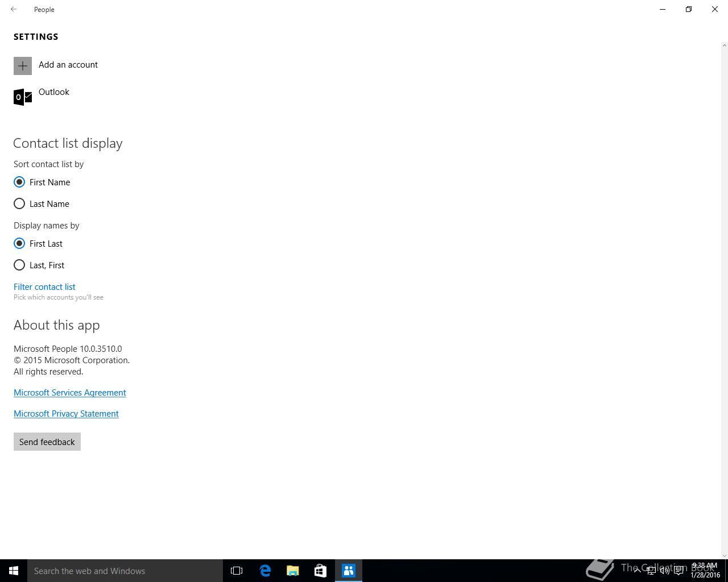Select First Name sort option
Viewport: 728px width, 582px height.
(42, 182)
